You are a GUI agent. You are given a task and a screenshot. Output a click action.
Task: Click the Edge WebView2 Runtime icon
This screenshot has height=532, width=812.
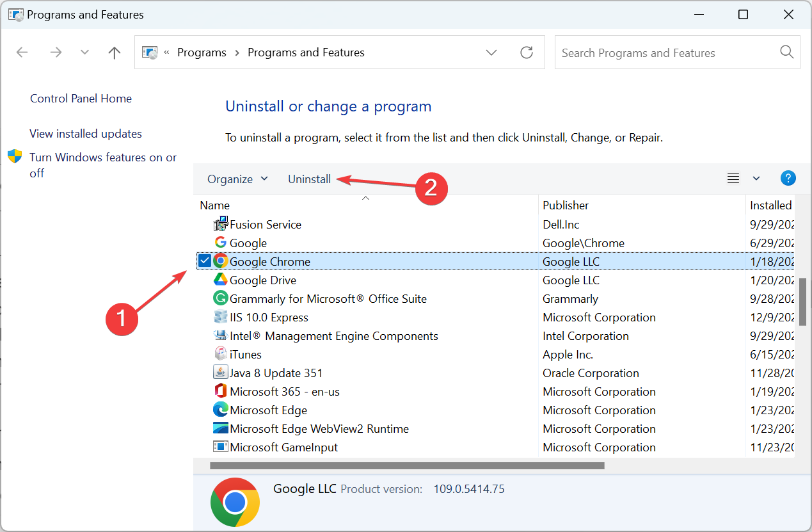(x=220, y=428)
